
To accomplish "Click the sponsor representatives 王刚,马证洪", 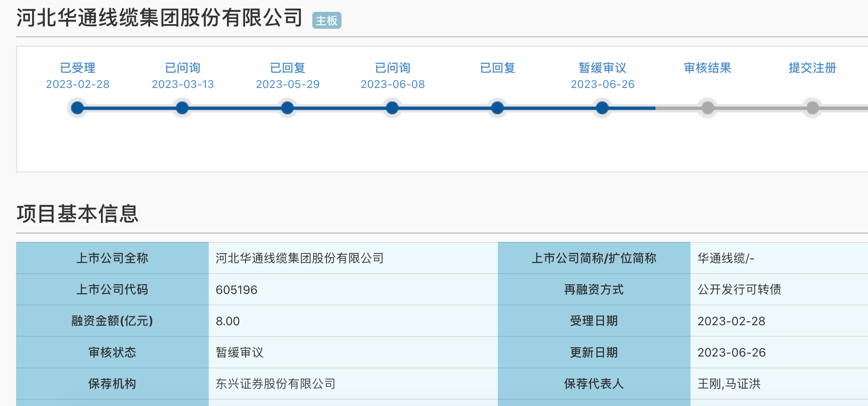I will click(729, 384).
